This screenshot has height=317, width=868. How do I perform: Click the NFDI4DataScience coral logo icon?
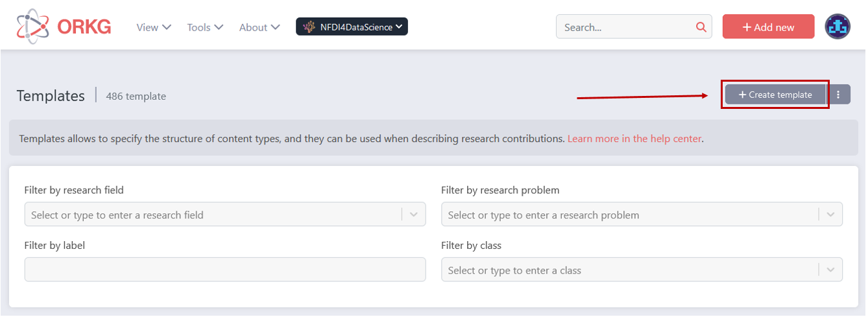309,27
